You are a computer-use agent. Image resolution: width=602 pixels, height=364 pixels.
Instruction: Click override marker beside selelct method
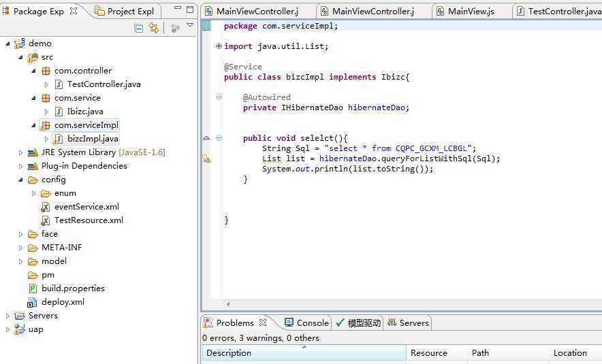click(x=206, y=137)
